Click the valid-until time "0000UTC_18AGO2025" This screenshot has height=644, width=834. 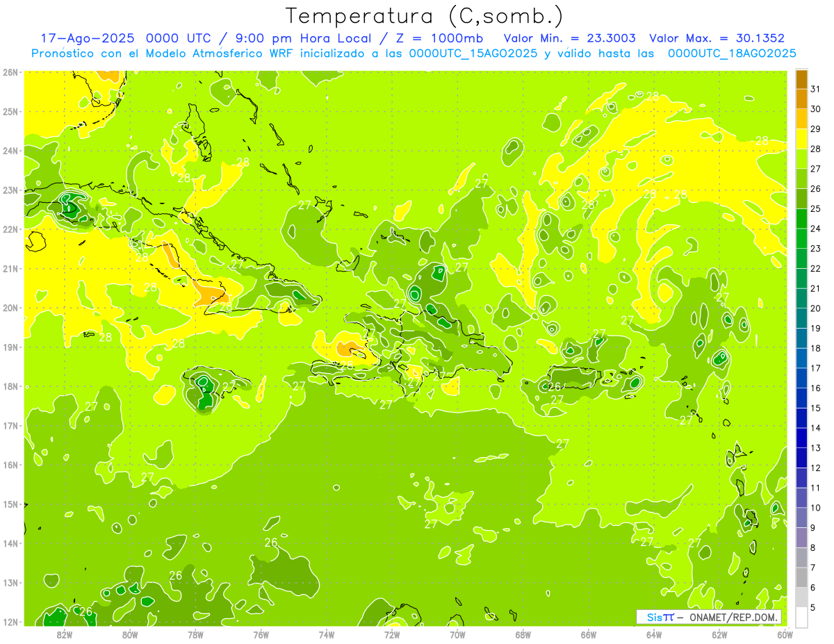732,53
